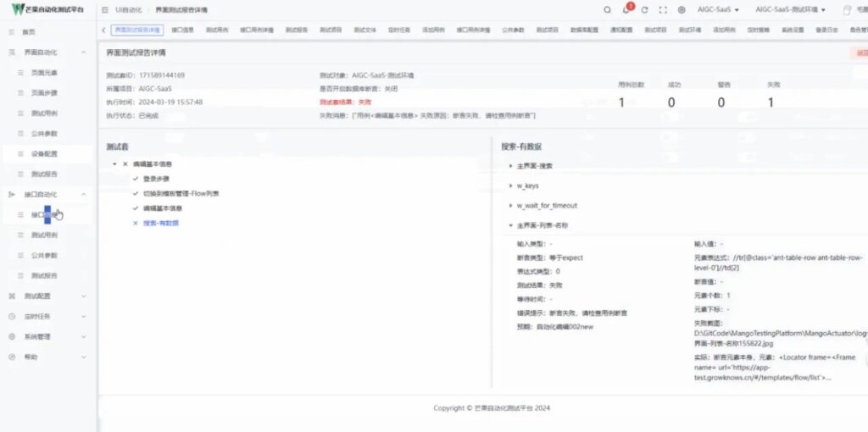Collapse the 接口自动化 sidebar group chevron
This screenshot has height=432, width=868.
click(84, 194)
